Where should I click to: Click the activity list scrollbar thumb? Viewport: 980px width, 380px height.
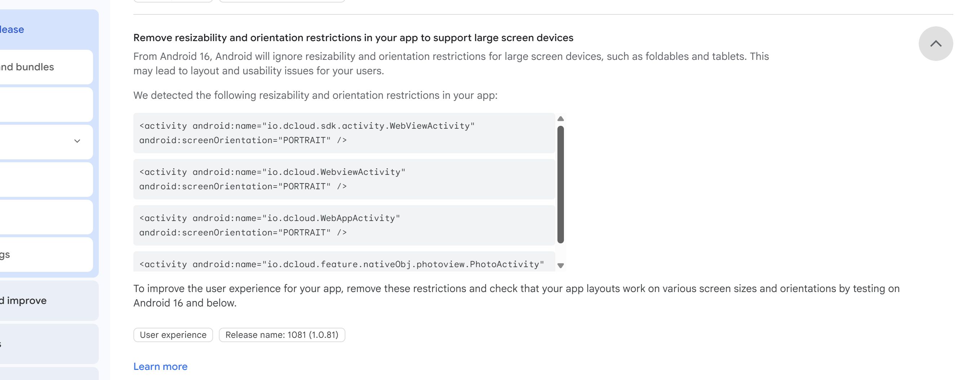[x=560, y=185]
